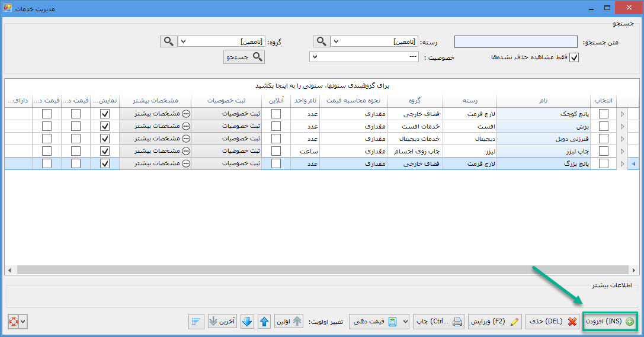This screenshot has width=644, height=337.
Task: Click the قیمت دهی pricing button
Action: pos(374,322)
